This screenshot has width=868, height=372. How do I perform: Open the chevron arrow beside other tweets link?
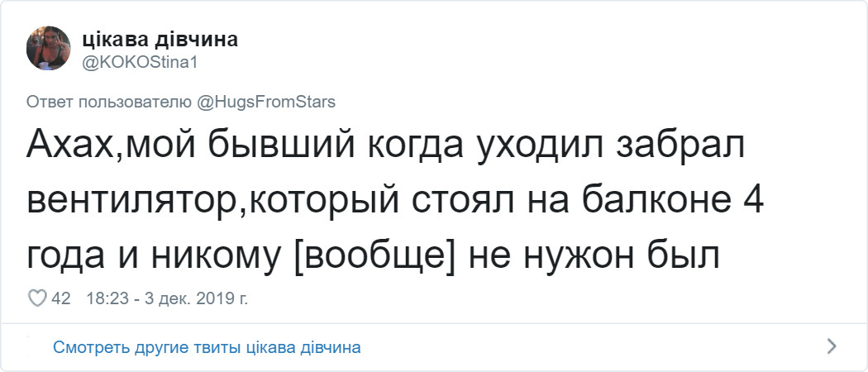[x=831, y=347]
